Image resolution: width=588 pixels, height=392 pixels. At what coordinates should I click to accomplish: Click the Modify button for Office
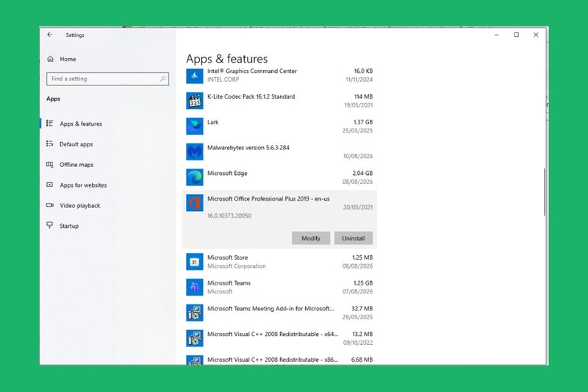pyautogui.click(x=311, y=238)
